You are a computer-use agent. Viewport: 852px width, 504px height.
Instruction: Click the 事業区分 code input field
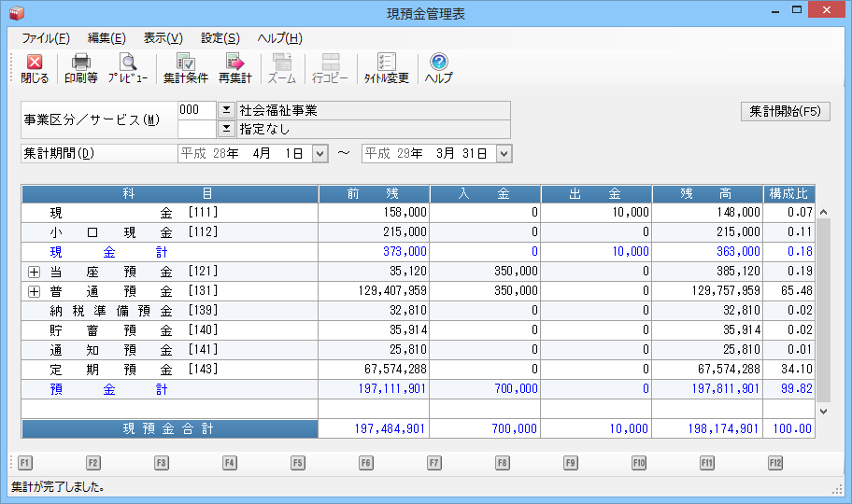tap(196, 110)
